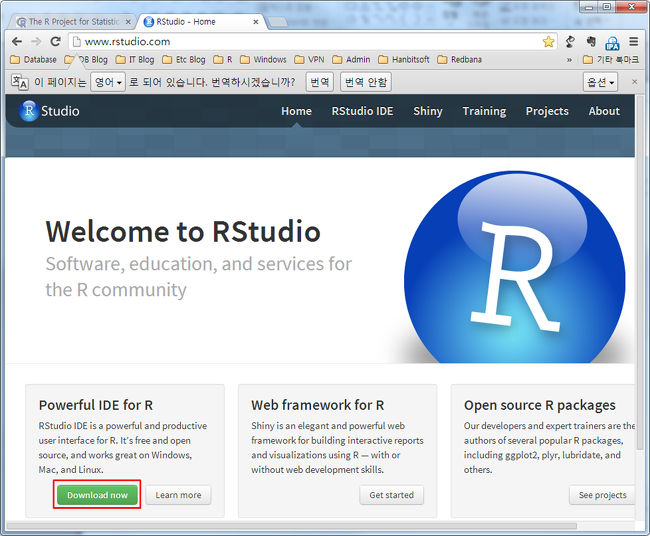650x536 pixels.
Task: Click Home in the site navigation
Action: pyautogui.click(x=296, y=111)
